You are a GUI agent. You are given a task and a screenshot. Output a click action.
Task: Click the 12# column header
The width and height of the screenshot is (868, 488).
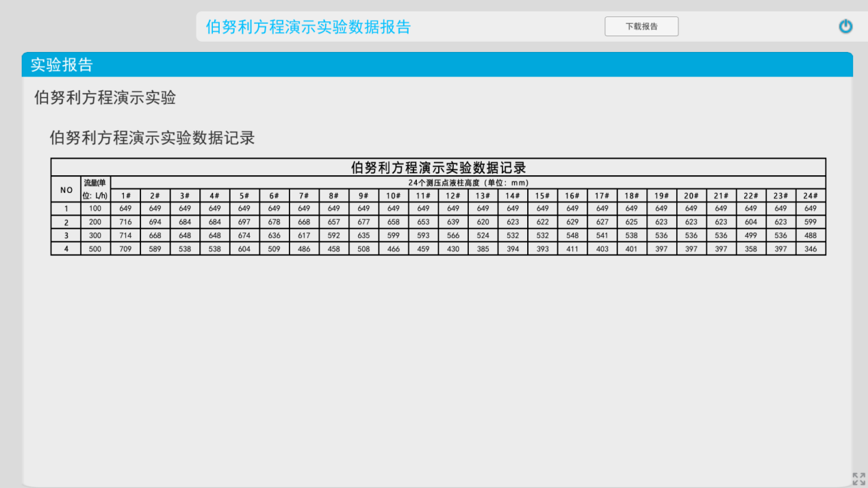coord(453,196)
